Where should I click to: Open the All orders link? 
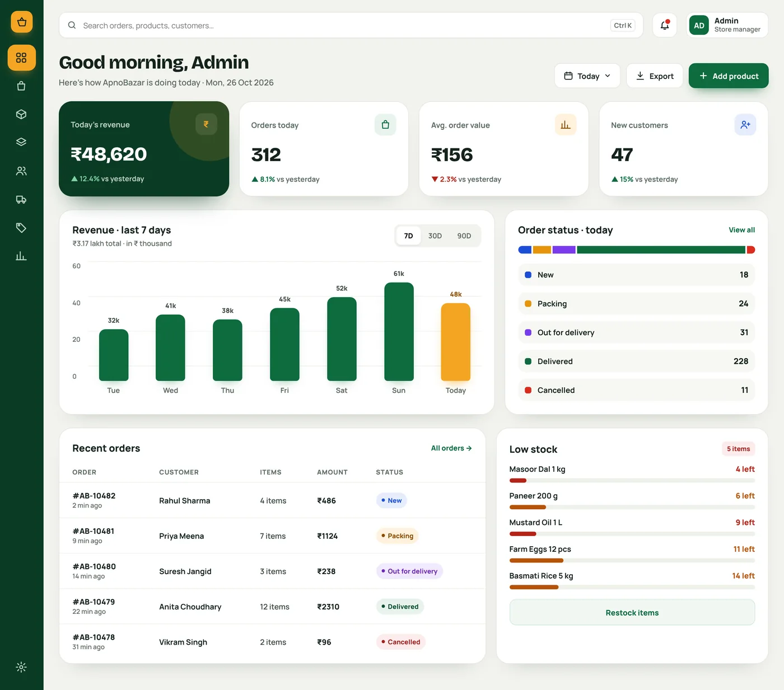pos(451,448)
